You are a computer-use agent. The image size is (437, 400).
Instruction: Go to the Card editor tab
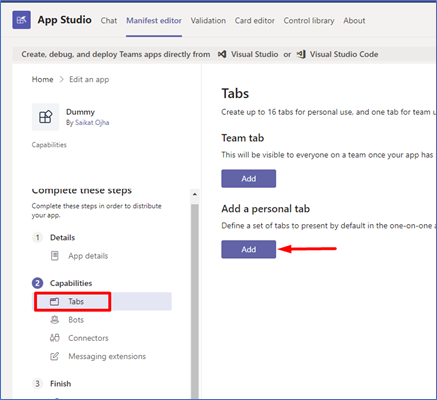(255, 21)
